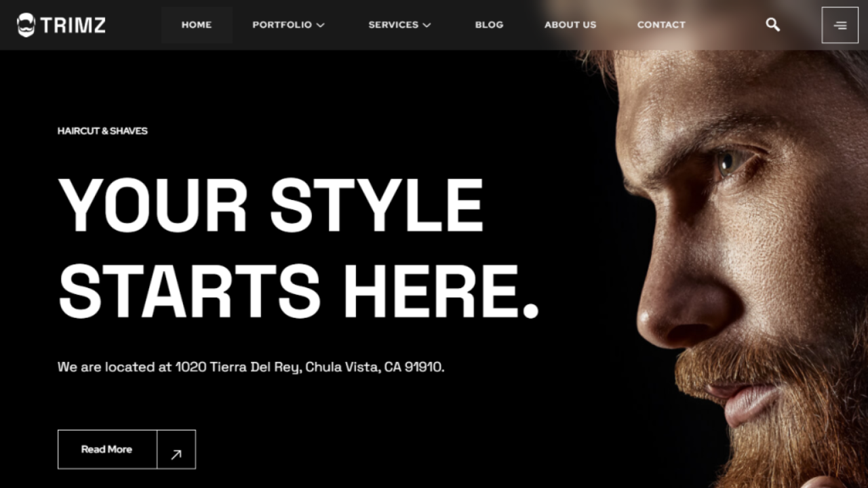868x488 pixels.
Task: Expand the Portfolio chevron arrow
Action: [321, 25]
